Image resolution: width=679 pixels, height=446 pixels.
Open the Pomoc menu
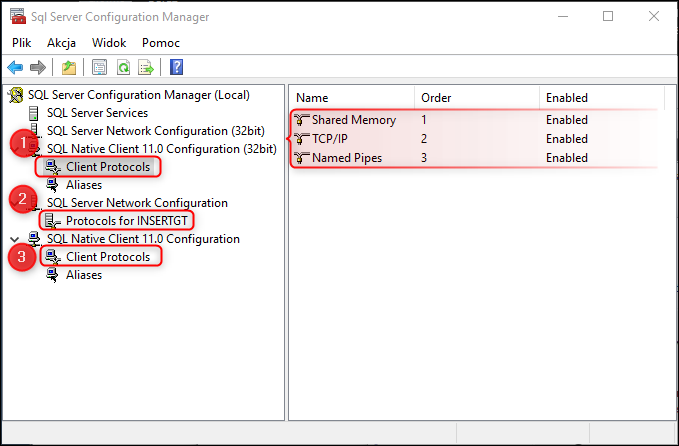coord(161,43)
